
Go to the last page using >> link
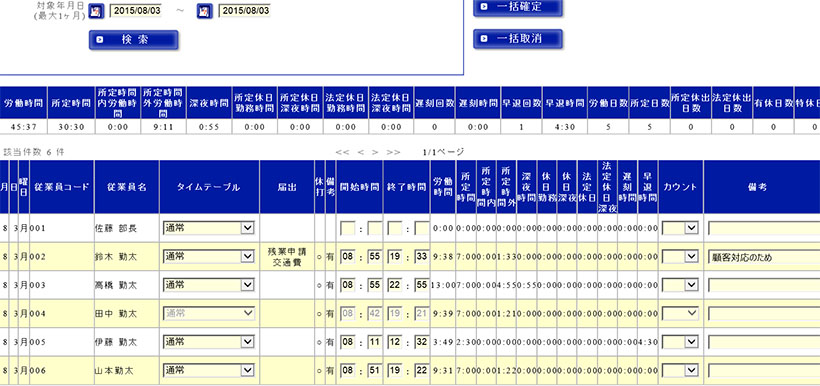pyautogui.click(x=393, y=152)
